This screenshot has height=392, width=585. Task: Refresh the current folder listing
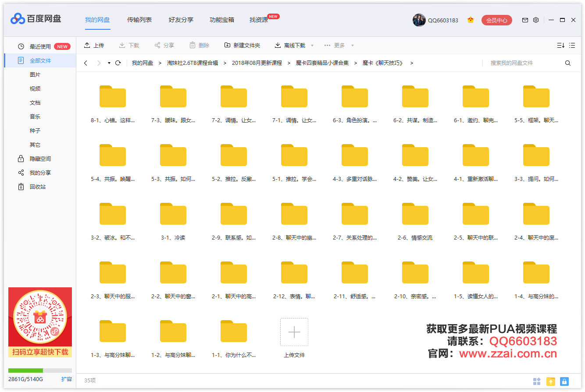pos(118,63)
